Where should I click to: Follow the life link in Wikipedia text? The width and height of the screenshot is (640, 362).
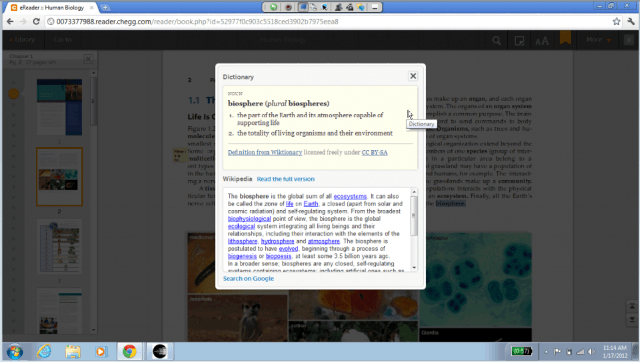point(290,204)
